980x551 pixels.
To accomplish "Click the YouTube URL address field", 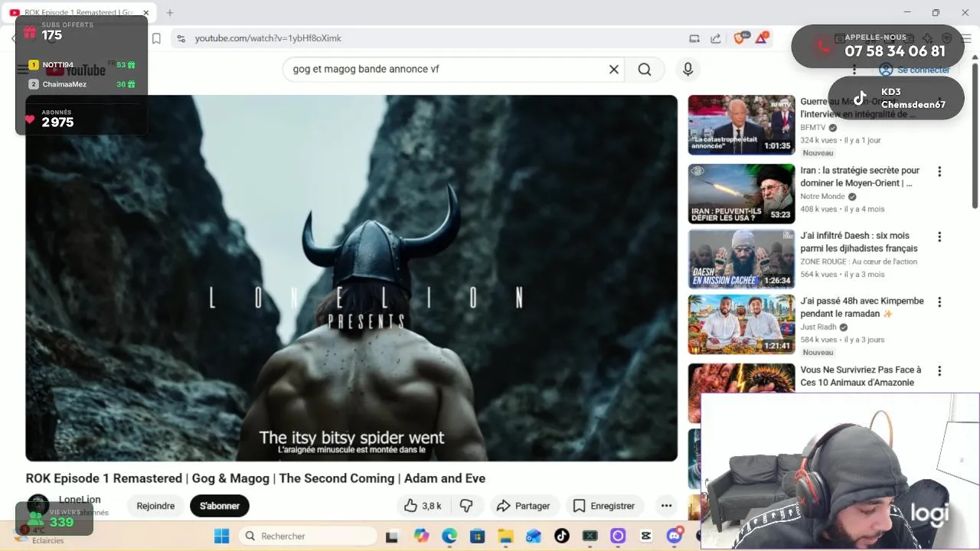I will point(268,38).
